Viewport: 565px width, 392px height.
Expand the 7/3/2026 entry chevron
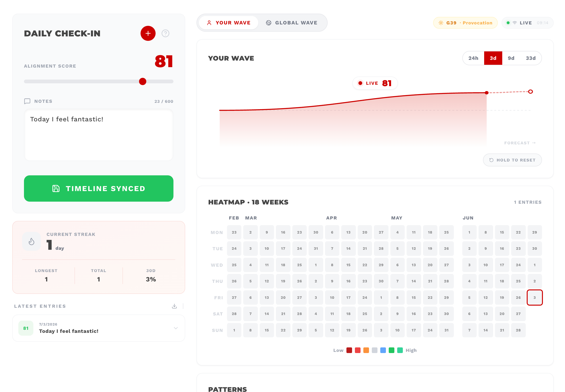click(176, 328)
